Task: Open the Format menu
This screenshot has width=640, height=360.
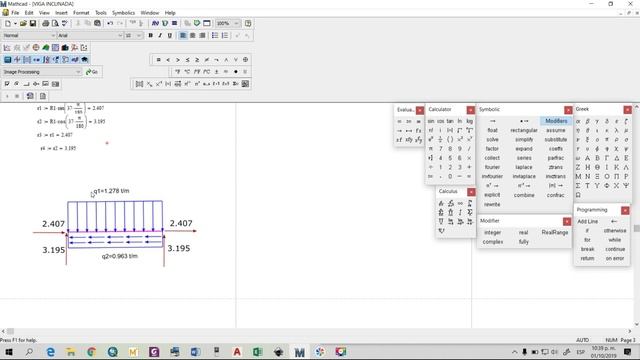Action: pyautogui.click(x=81, y=13)
